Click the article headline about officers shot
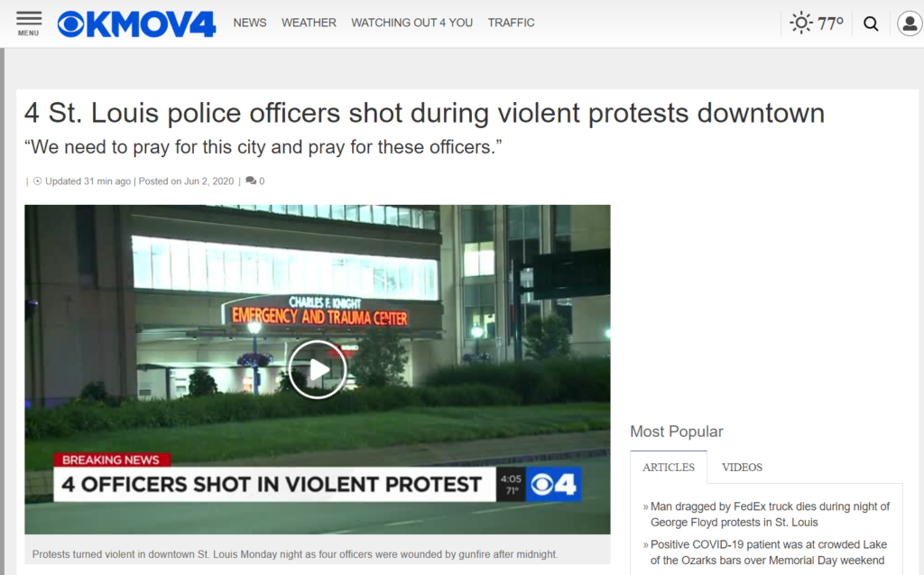Screen dimensions: 924x575 pyautogui.click(x=424, y=113)
